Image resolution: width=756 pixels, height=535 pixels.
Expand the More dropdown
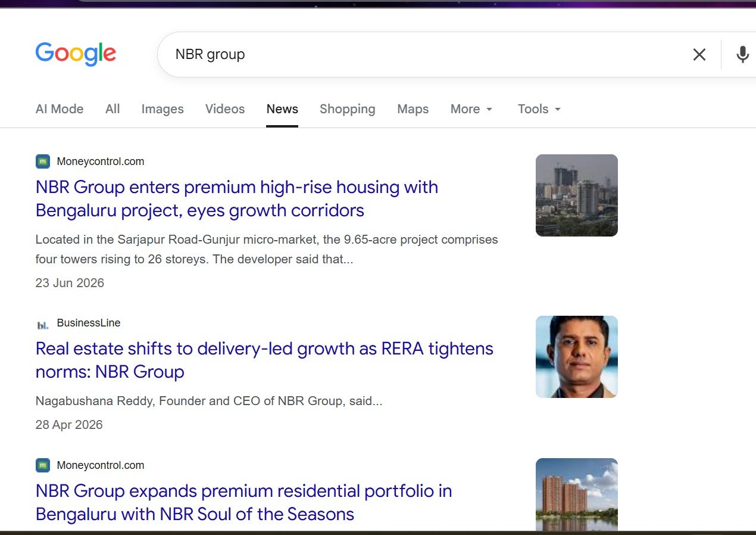(471, 109)
